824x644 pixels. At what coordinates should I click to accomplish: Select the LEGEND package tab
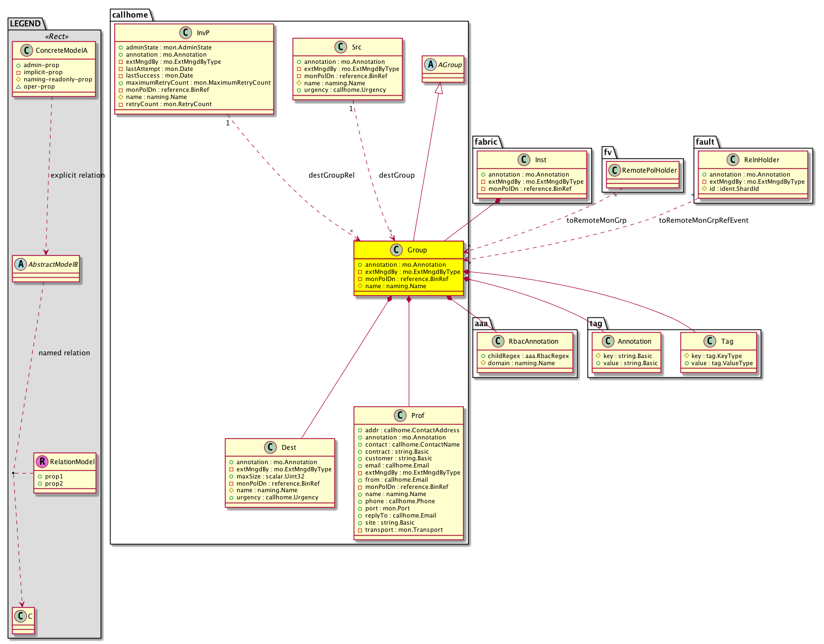[x=25, y=23]
